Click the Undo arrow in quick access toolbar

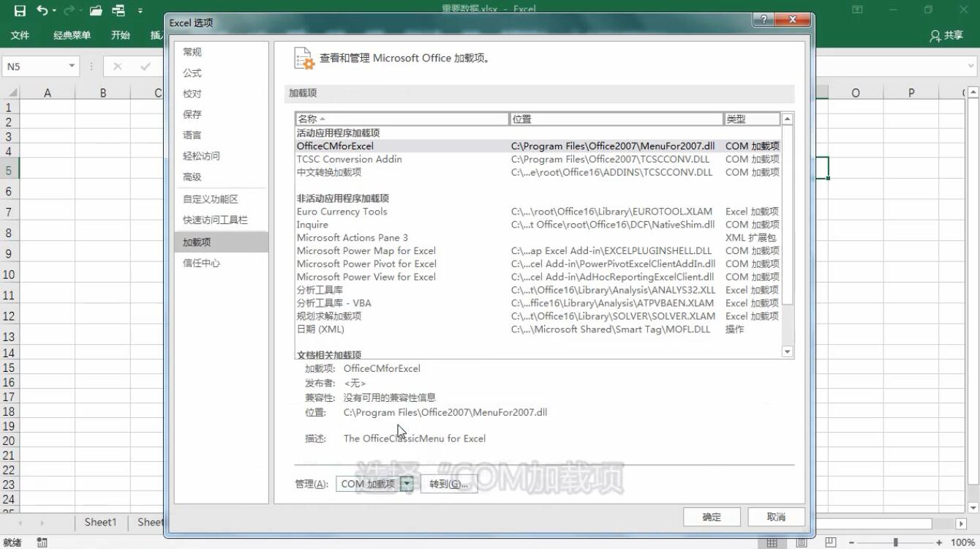click(42, 10)
